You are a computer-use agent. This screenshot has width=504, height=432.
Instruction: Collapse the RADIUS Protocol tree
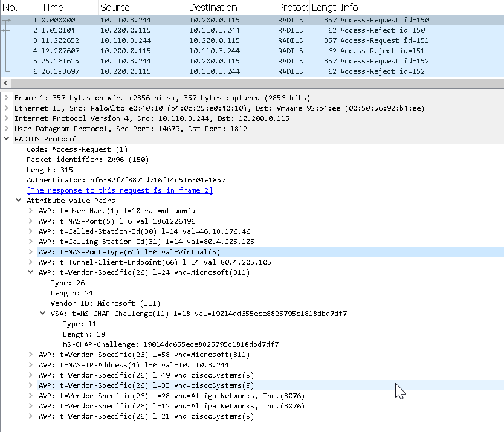coord(6,139)
